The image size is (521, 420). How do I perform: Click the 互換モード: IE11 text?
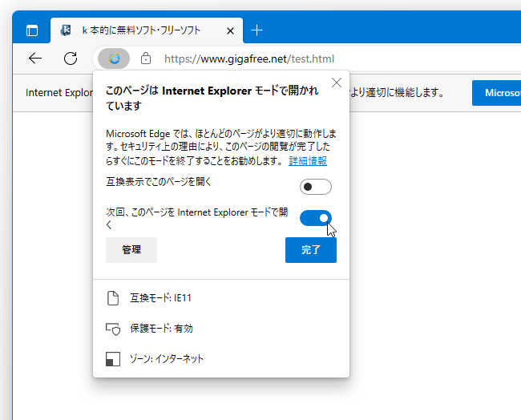(161, 298)
